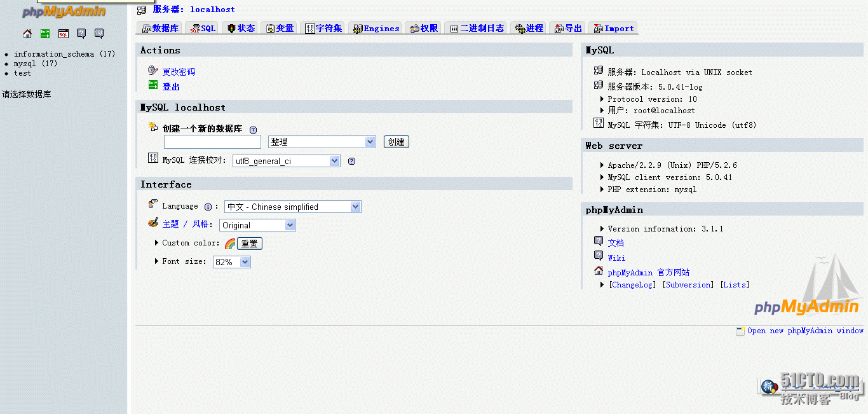Click the Apache/2.2.9 (Unix) PHP/5.2.6 text

[672, 165]
